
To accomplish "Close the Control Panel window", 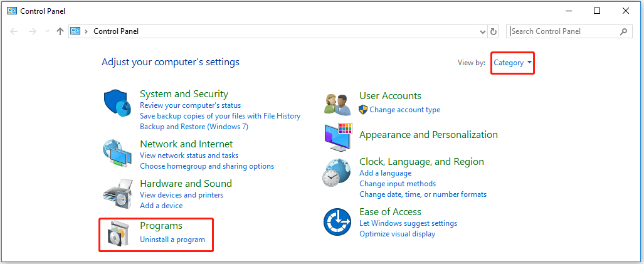I will point(626,11).
